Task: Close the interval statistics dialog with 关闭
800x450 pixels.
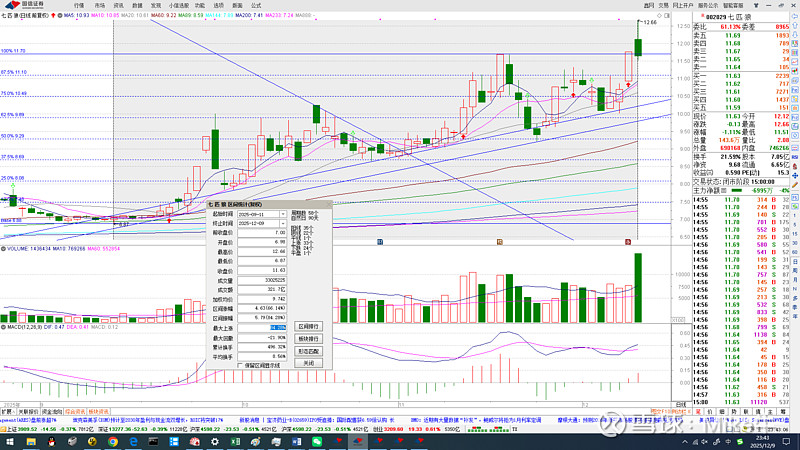Action: click(x=309, y=363)
